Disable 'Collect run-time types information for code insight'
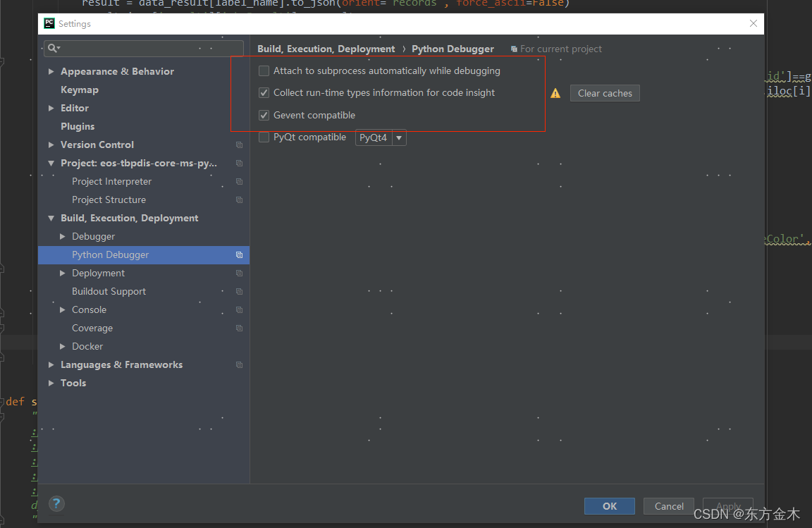The width and height of the screenshot is (812, 528). coord(264,92)
